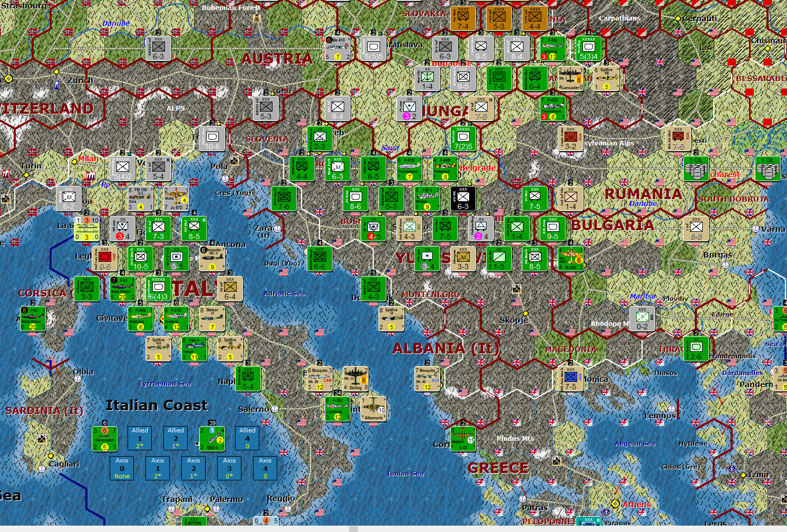The width and height of the screenshot is (787, 532).
Task: Click the Allied 1 sea box
Action: [x=140, y=438]
